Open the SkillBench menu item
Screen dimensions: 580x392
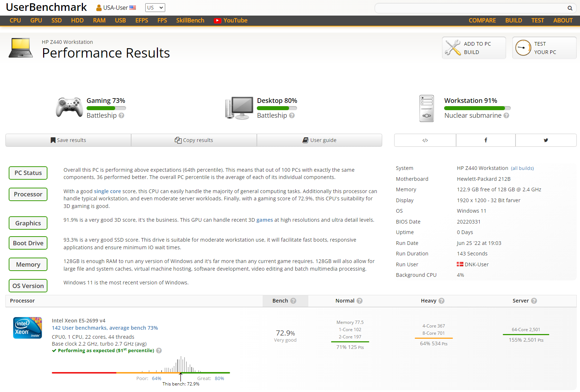190,21
